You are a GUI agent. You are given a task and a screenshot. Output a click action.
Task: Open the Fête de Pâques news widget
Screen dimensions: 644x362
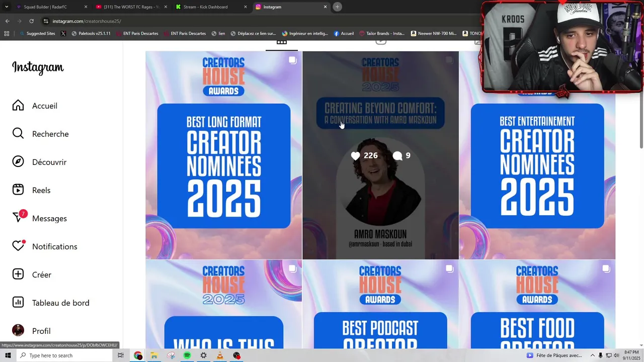click(554, 355)
